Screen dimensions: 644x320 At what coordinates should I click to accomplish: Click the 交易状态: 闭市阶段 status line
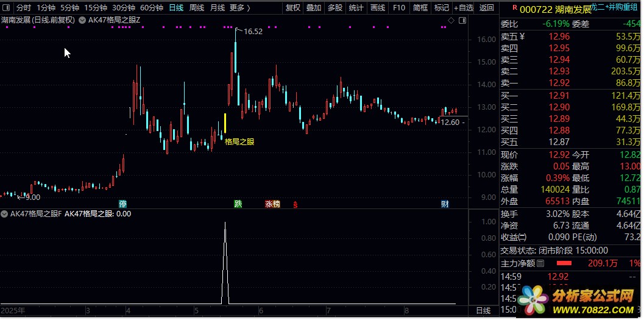(554, 251)
